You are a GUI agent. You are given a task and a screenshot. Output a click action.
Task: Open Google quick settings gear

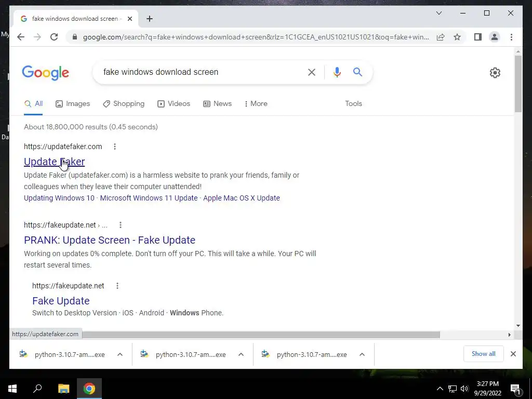495,73
